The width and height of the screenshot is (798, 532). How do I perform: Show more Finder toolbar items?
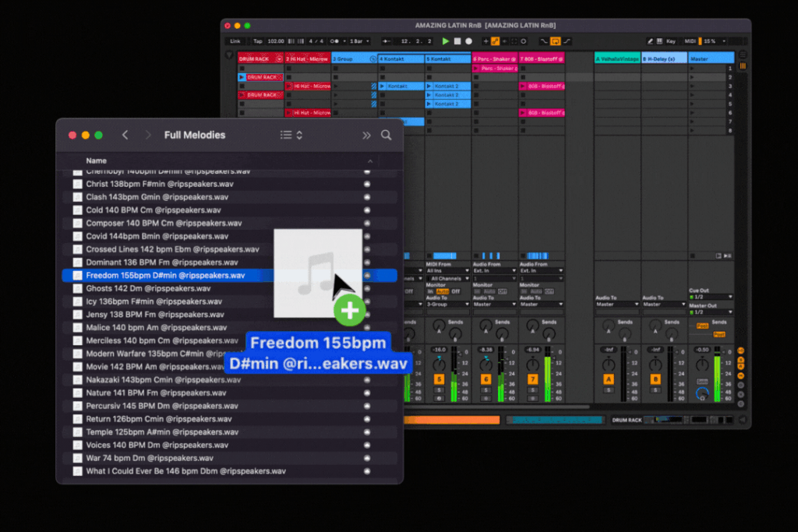(366, 135)
